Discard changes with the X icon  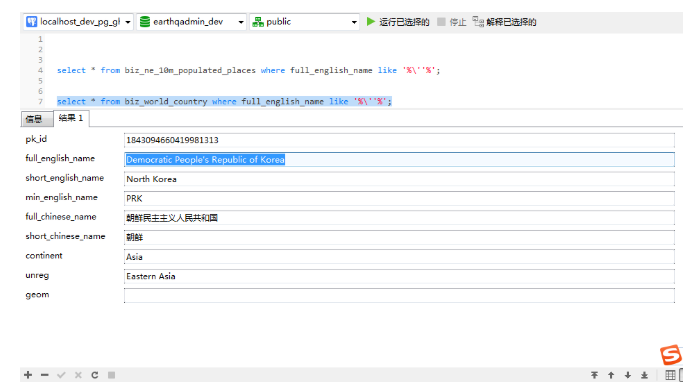(78, 375)
